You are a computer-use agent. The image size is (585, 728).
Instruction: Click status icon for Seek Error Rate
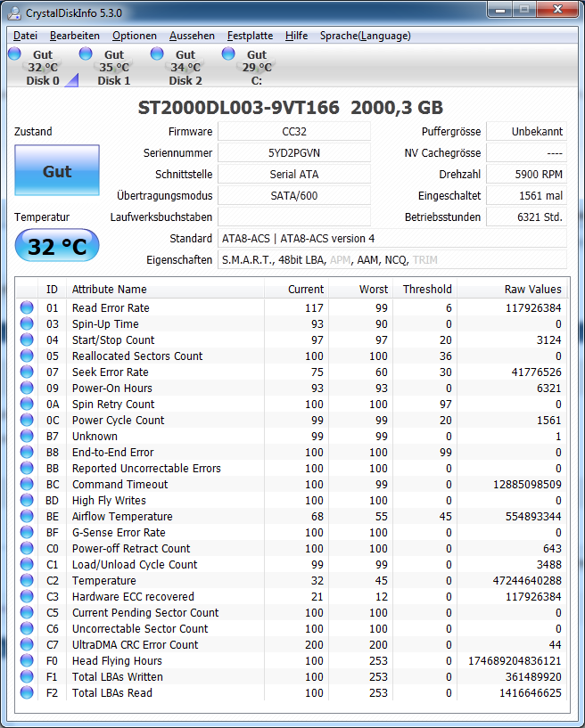point(27,372)
